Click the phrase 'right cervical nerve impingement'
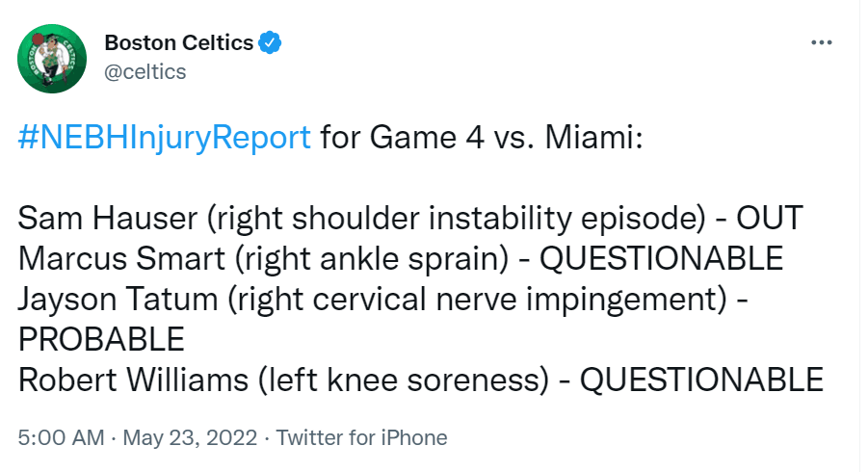 (477, 300)
